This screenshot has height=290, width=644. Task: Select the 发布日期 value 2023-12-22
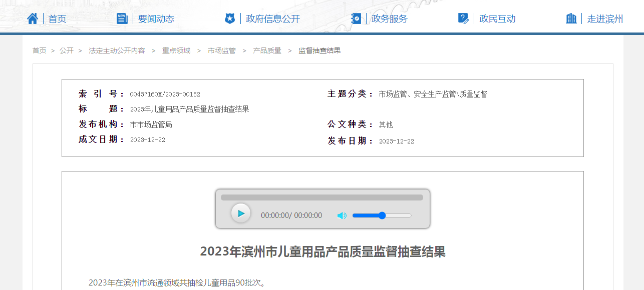(x=397, y=141)
